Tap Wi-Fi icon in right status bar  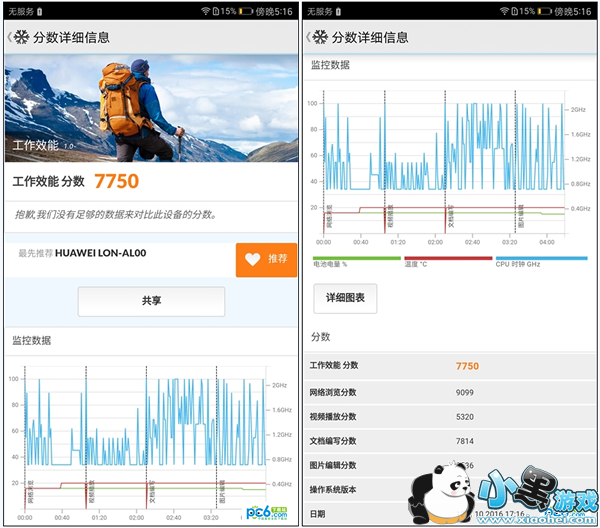(504, 11)
